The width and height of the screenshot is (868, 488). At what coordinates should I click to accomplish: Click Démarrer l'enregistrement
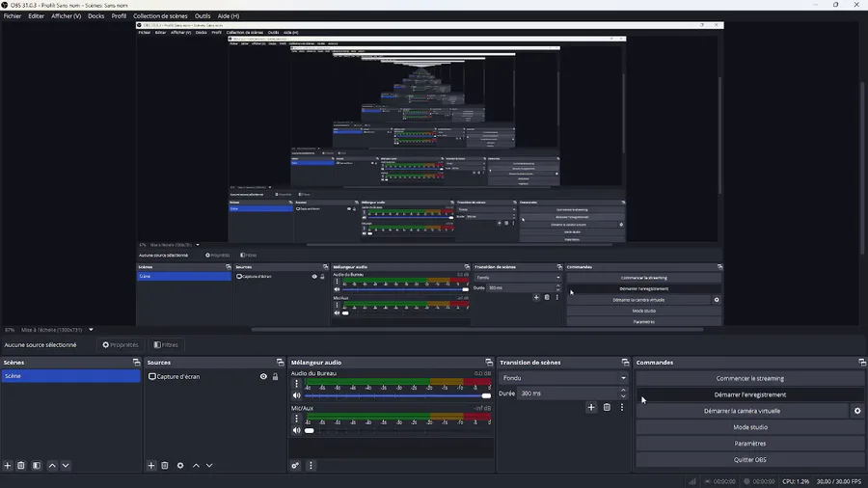750,394
